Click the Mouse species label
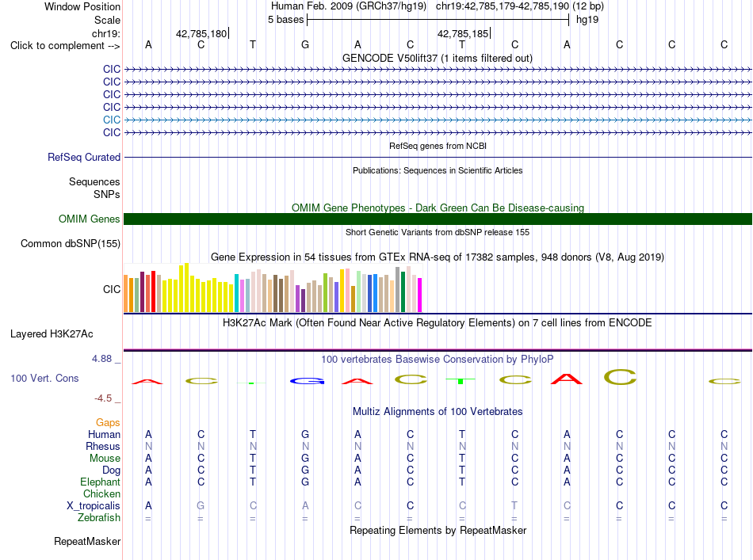The height and width of the screenshot is (560, 753). [105, 459]
